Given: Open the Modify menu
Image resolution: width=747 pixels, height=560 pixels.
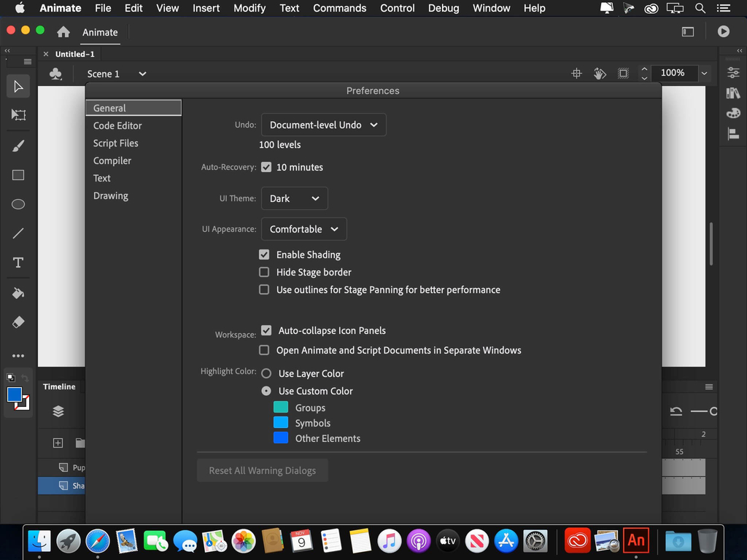Looking at the screenshot, I should click(249, 8).
